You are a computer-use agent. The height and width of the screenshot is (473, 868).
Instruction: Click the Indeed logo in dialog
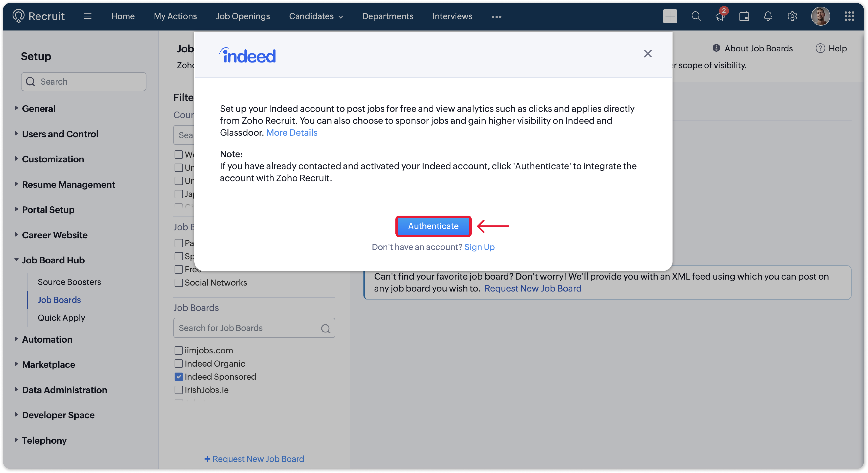(248, 55)
